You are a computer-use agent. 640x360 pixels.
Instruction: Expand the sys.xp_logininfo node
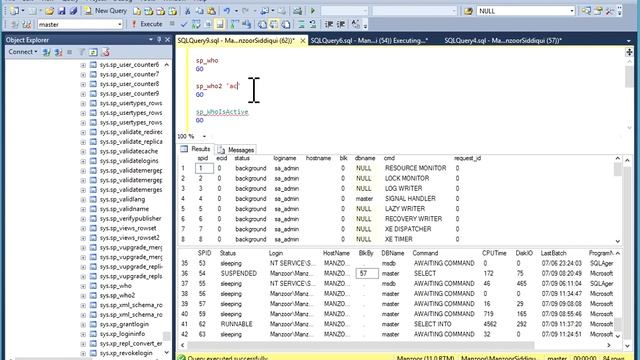(83, 334)
